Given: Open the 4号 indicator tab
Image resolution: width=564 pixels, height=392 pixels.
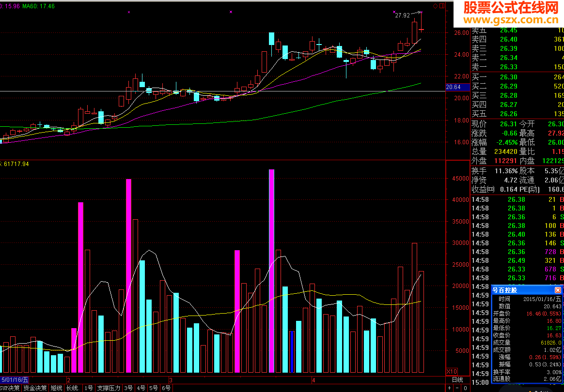Looking at the screenshot, I should [x=141, y=388].
